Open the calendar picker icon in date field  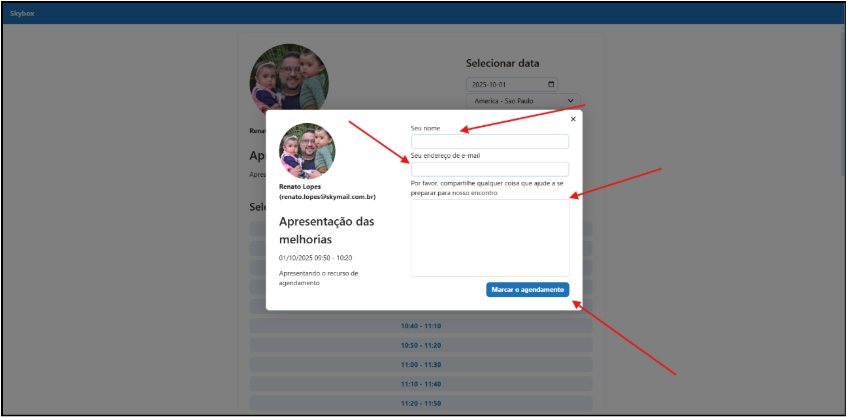[x=550, y=85]
